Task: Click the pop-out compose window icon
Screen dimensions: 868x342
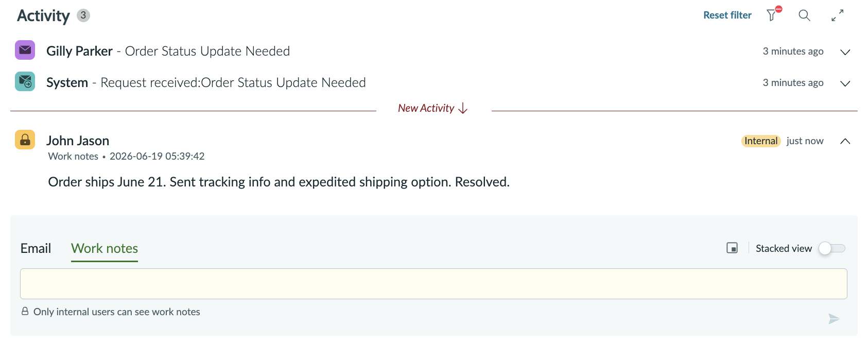Action: pyautogui.click(x=732, y=248)
